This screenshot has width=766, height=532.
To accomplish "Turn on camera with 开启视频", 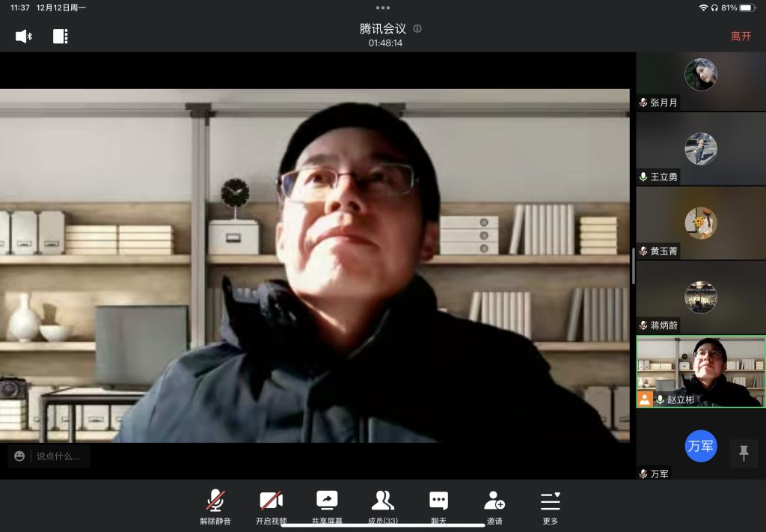I will point(271,507).
